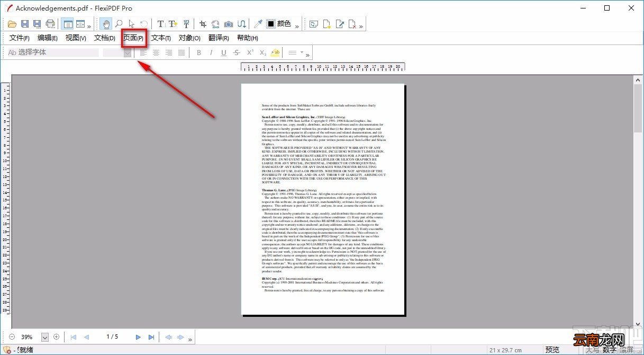The image size is (644, 355).
Task: Open the font size dropdown
Action: (x=128, y=52)
